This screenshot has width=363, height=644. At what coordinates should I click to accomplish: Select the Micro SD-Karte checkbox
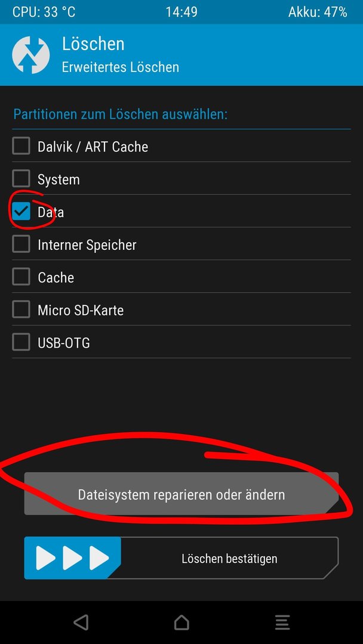(21, 309)
